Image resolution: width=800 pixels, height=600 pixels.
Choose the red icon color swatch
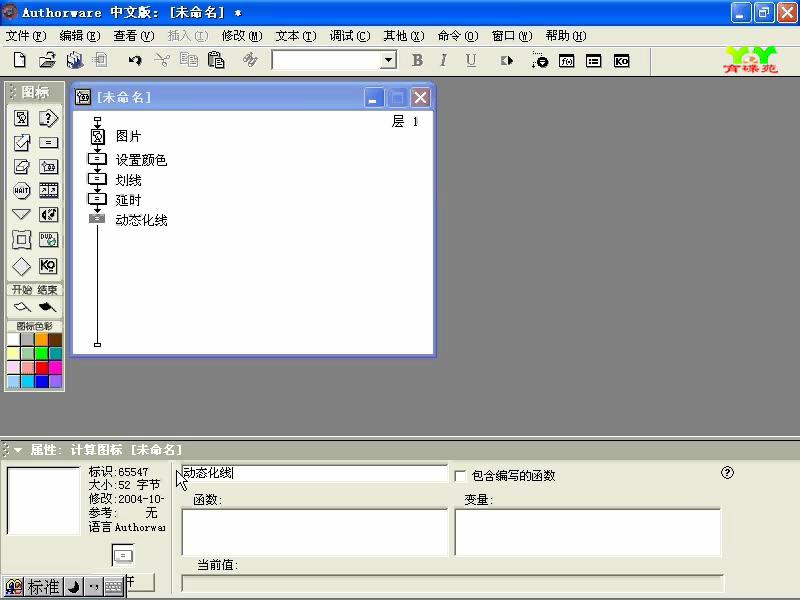[x=42, y=367]
